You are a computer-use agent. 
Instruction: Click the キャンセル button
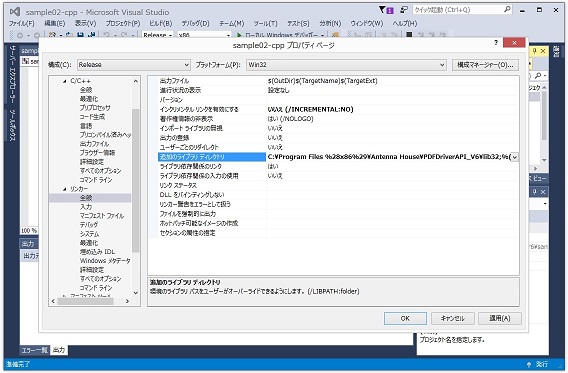point(452,318)
